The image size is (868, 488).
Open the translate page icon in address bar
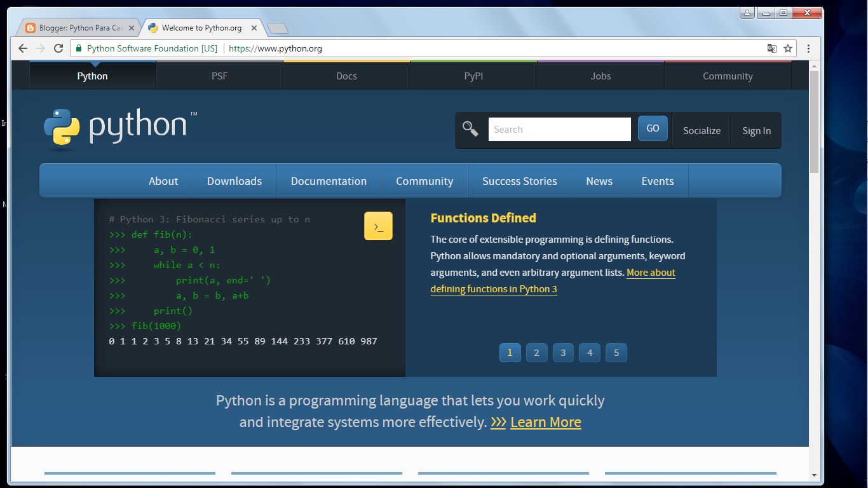point(771,48)
